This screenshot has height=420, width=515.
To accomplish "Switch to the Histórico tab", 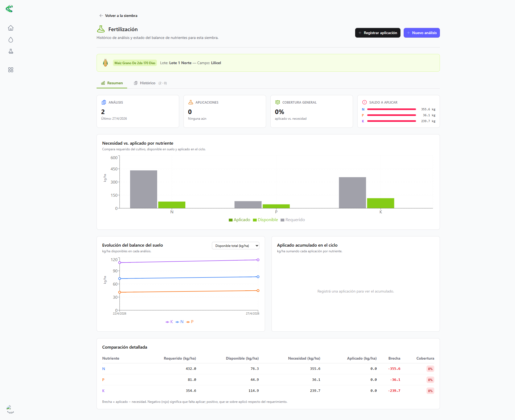I will click(x=150, y=83).
